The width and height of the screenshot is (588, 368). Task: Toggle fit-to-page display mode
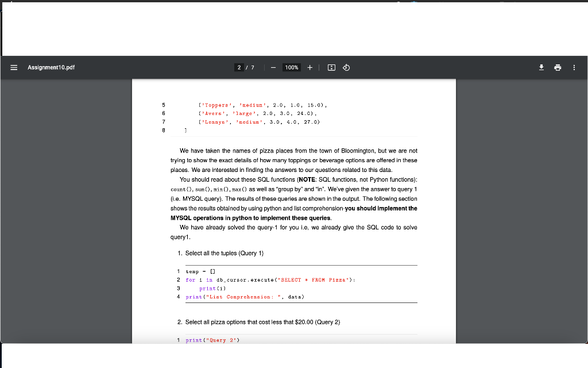tap(331, 67)
